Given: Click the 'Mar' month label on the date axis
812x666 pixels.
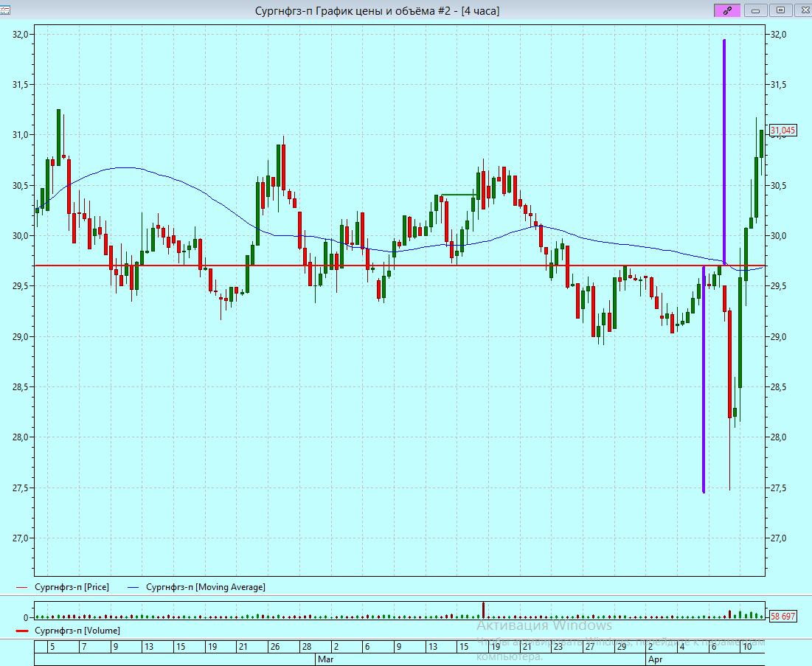Looking at the screenshot, I should click(x=326, y=659).
